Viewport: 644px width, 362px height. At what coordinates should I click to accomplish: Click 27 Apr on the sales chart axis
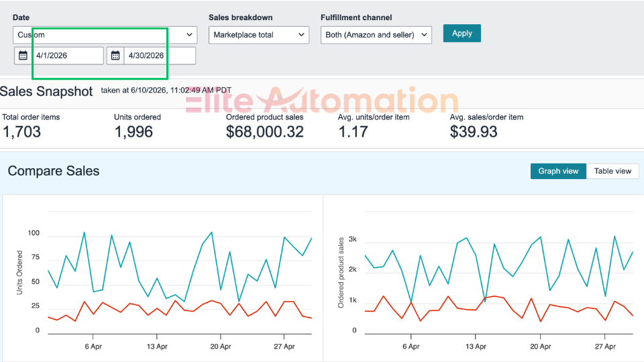click(605, 347)
